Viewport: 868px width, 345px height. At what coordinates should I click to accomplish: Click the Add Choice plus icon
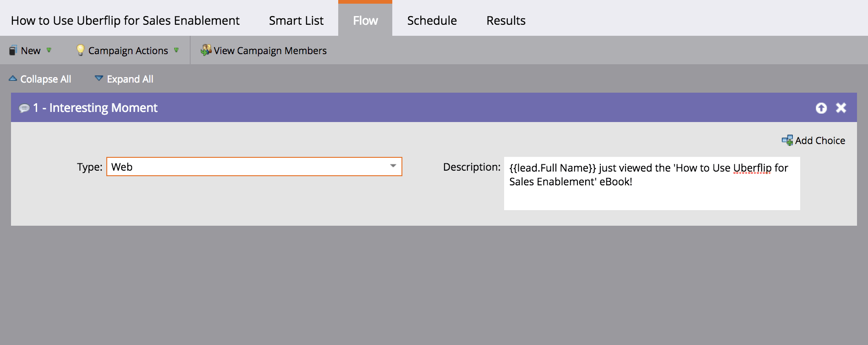[x=787, y=140]
